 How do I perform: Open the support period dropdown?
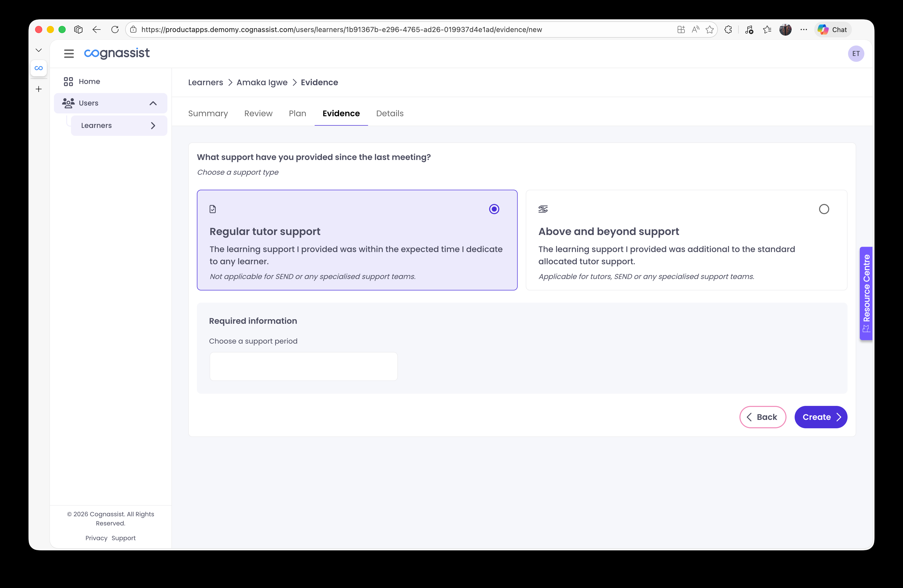pos(303,366)
